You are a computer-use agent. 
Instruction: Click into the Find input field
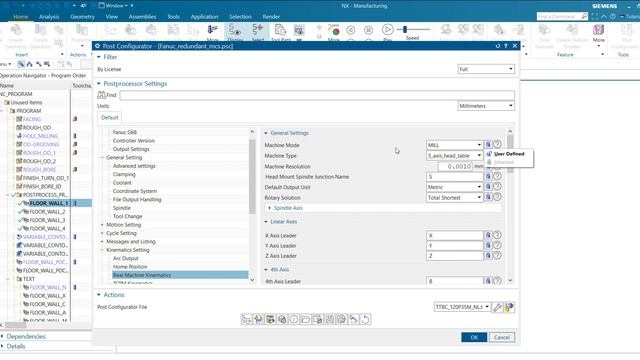coord(317,95)
